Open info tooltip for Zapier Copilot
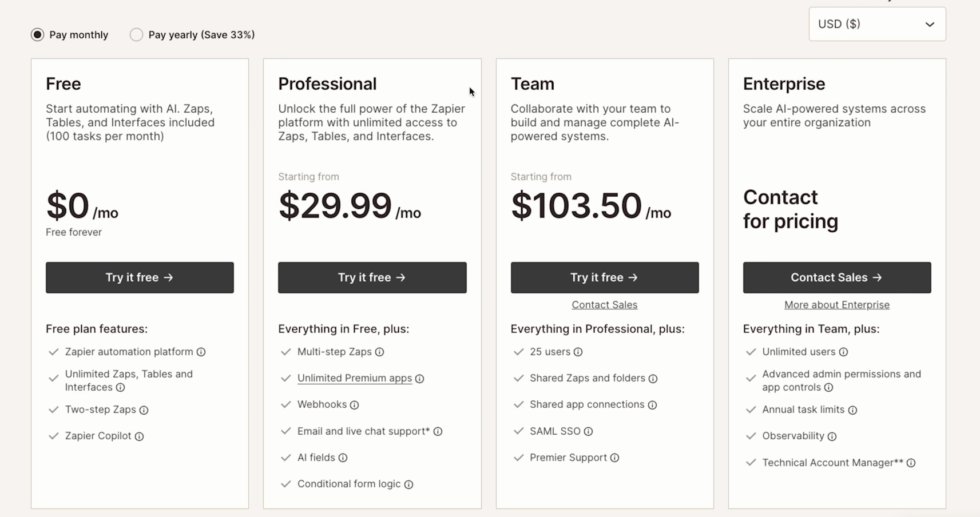This screenshot has width=980, height=517. (140, 436)
